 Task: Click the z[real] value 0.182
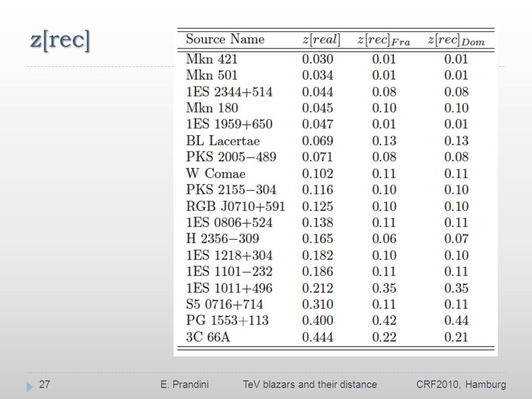pyautogui.click(x=318, y=255)
